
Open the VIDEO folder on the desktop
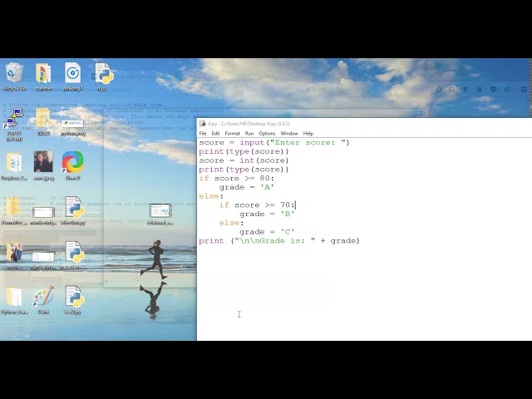click(43, 122)
